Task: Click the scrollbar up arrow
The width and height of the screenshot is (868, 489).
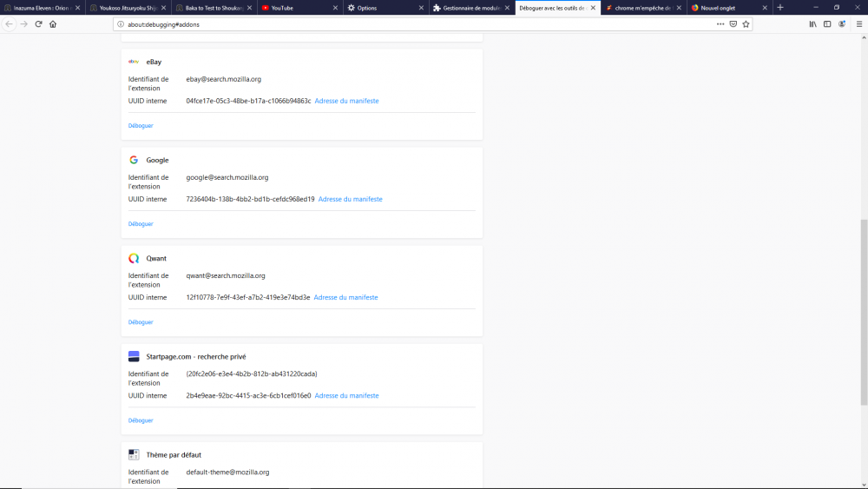Action: click(x=864, y=37)
